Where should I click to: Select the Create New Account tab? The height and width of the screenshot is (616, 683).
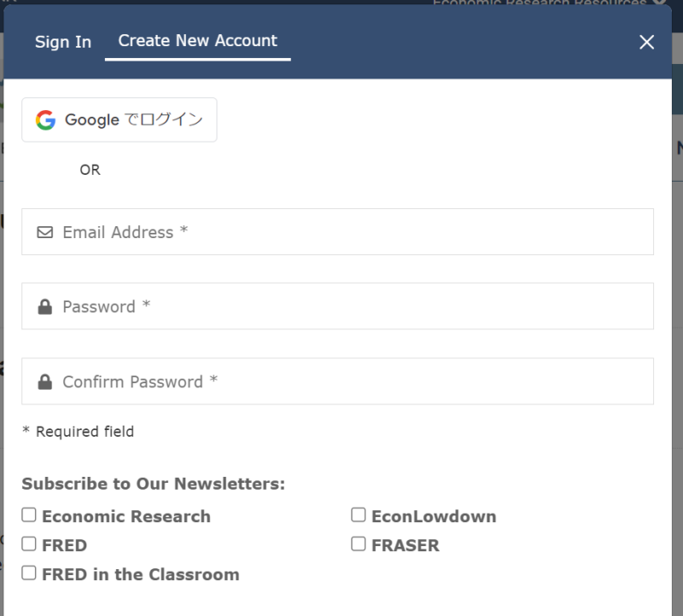coord(197,41)
